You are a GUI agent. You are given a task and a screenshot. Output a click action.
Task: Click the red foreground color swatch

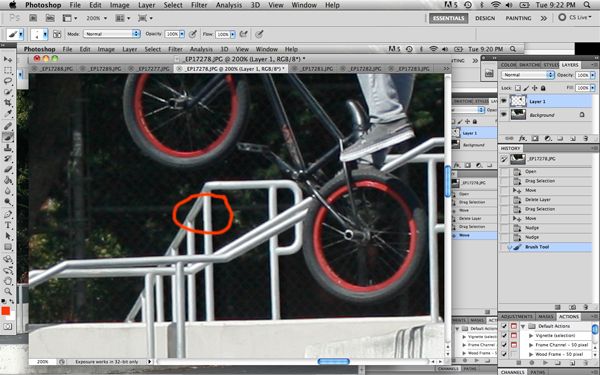coord(5,311)
